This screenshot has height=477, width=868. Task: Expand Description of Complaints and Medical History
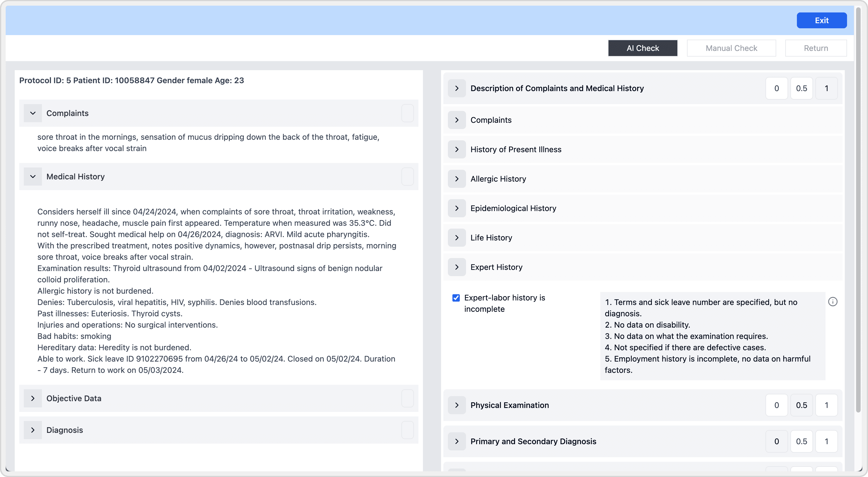click(x=457, y=88)
